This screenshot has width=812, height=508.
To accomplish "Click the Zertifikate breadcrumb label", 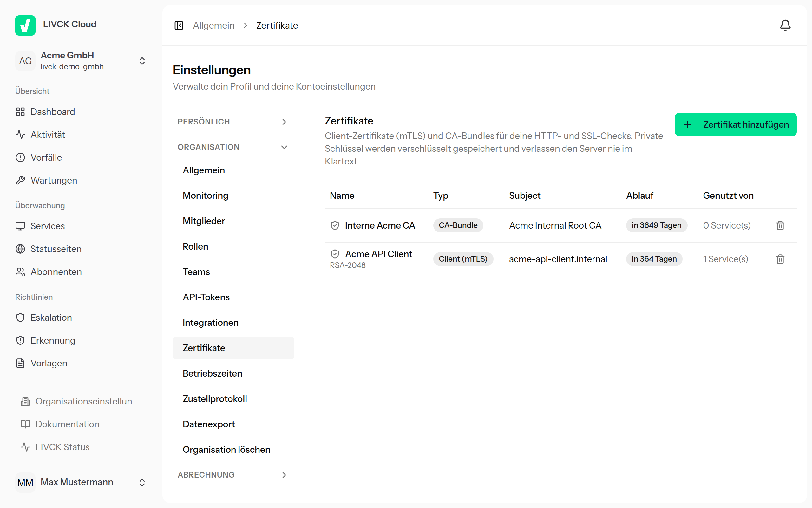I will (x=277, y=25).
